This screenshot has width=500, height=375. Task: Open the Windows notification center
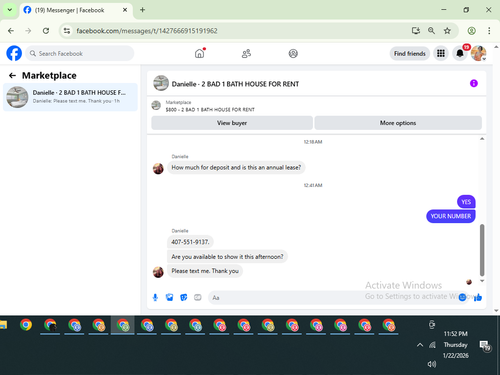click(485, 345)
